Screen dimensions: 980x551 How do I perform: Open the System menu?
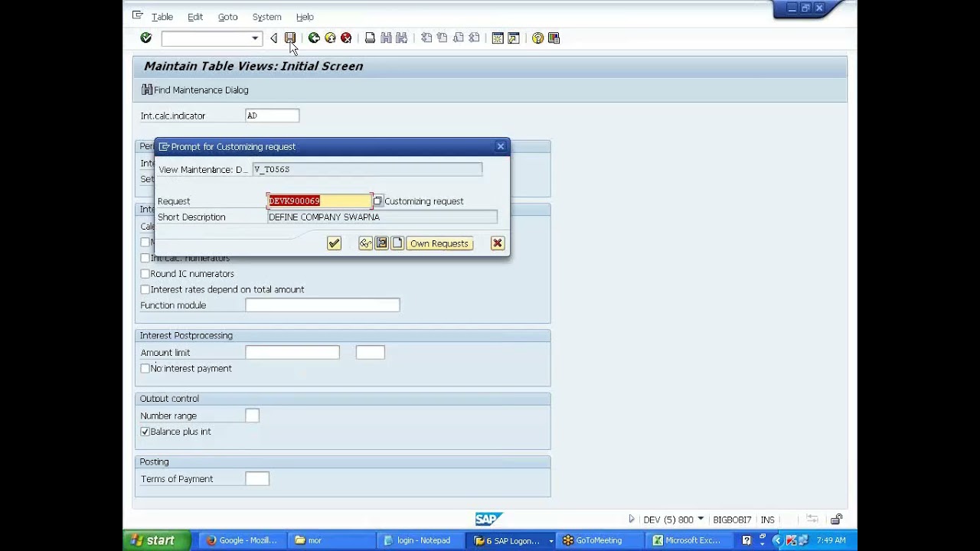point(266,17)
